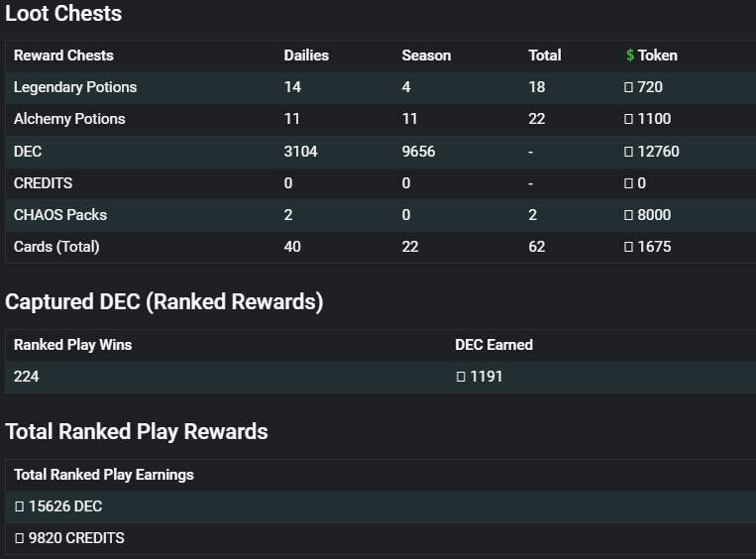
Task: Click the icon before 15626 DEC
Action: 19,506
